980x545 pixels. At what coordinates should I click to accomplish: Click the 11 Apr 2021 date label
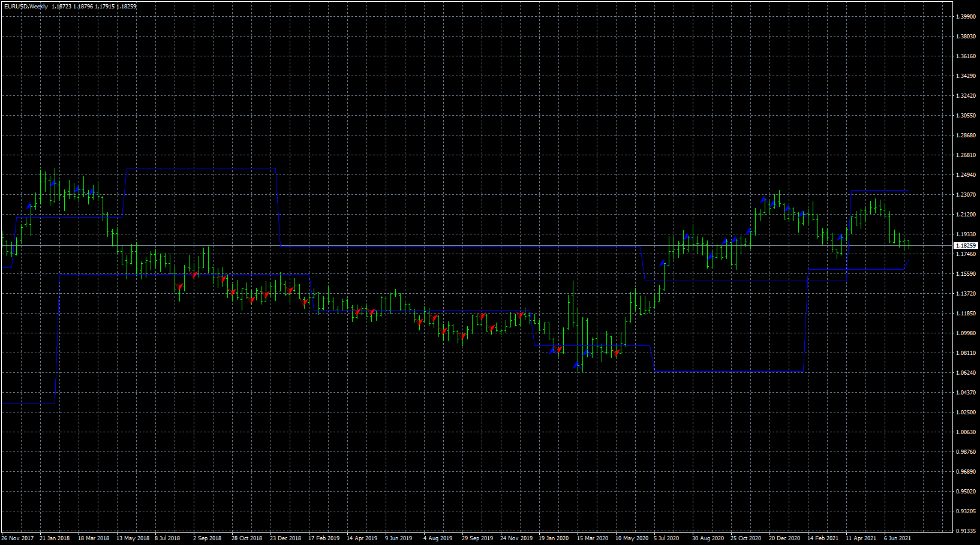861,538
